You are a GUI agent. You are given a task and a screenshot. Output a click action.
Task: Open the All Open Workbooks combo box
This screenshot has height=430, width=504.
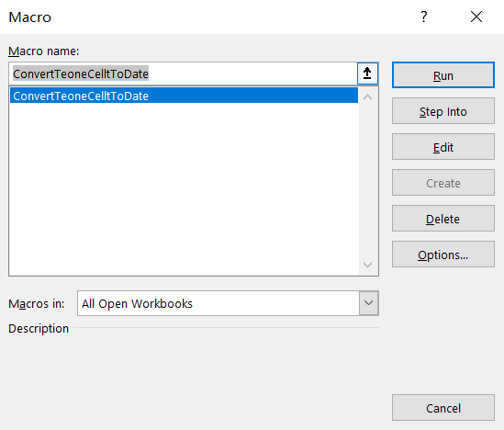tap(228, 303)
